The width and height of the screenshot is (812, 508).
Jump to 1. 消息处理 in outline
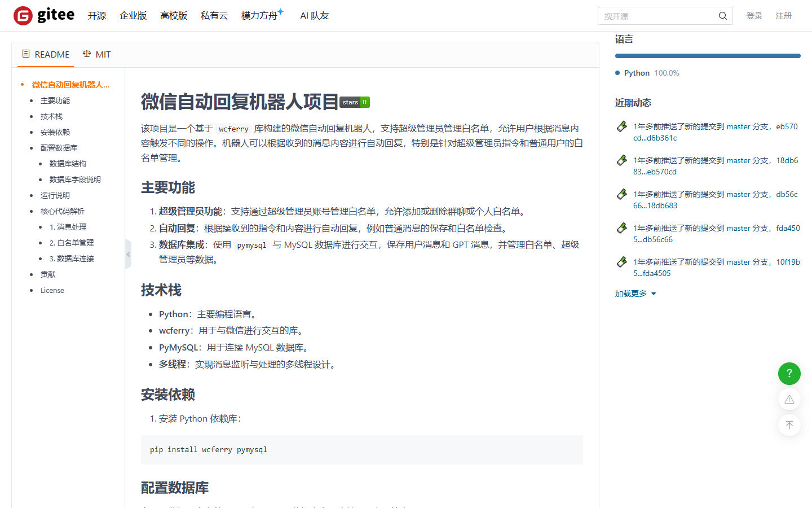[68, 227]
